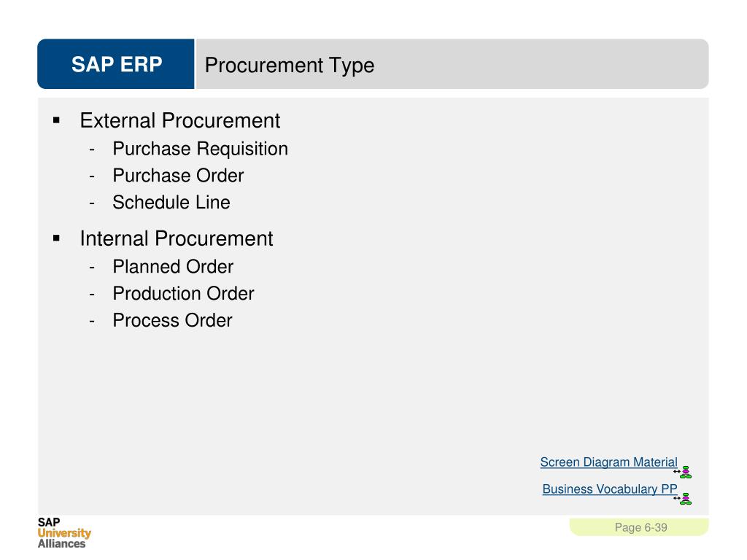Click the Page 6-39 page number label

pos(640,528)
